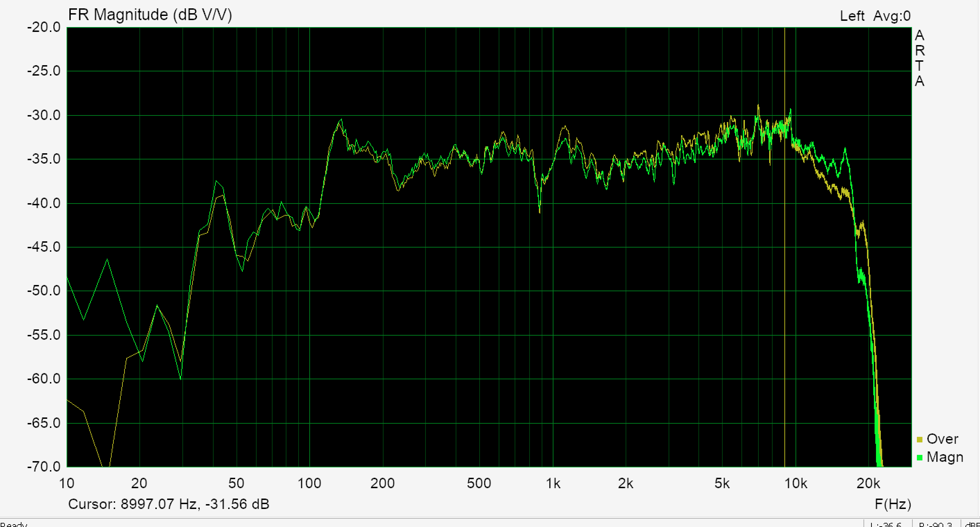Click the R level status bar field
Image resolution: width=980 pixels, height=527 pixels.
[x=936, y=524]
